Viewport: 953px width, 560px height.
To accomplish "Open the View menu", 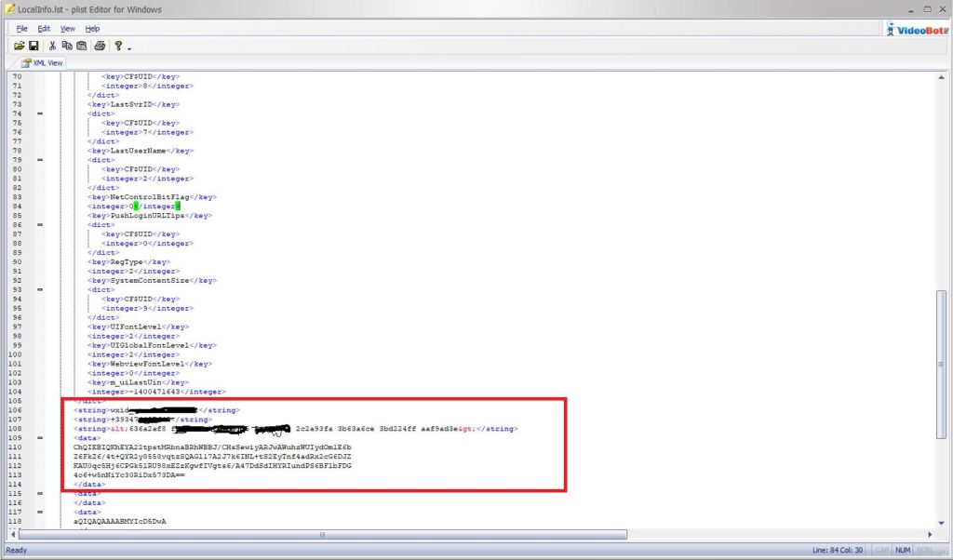I will 67,29.
